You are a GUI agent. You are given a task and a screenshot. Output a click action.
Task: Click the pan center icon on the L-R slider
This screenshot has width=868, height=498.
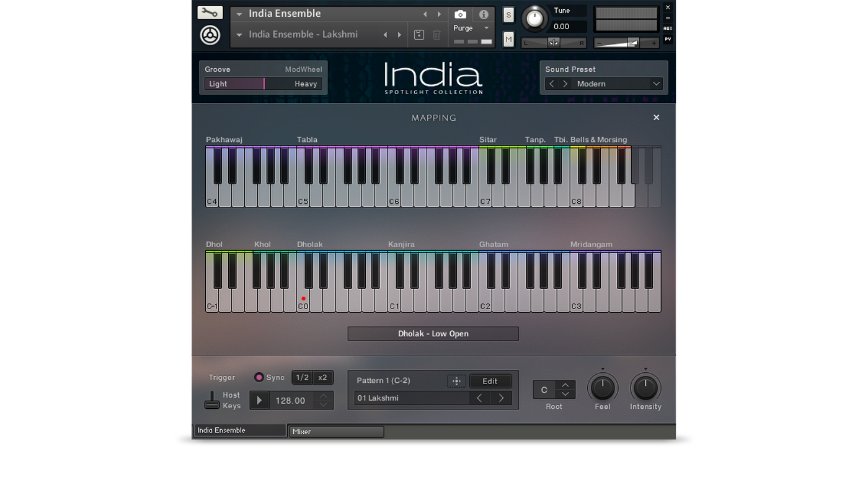click(x=554, y=43)
